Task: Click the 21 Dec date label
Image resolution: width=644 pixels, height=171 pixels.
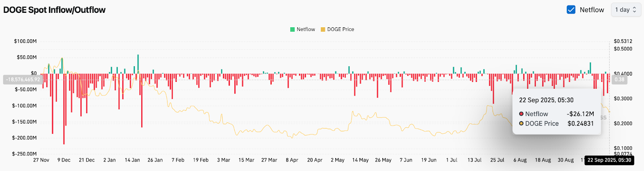Action: tap(87, 160)
